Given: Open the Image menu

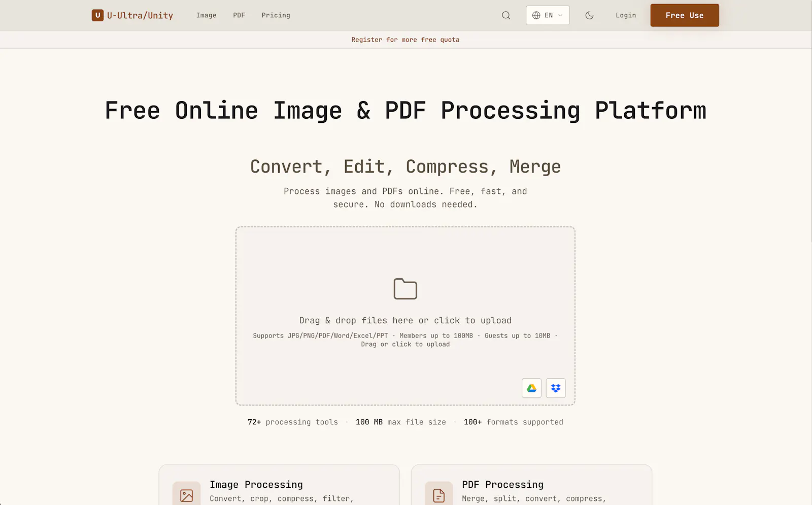Looking at the screenshot, I should pos(206,15).
